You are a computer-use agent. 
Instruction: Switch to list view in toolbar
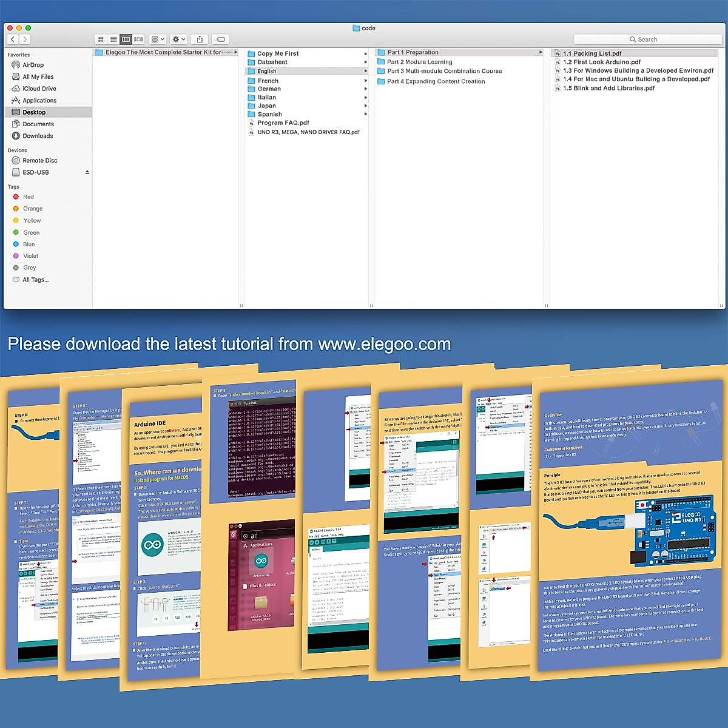(113, 39)
